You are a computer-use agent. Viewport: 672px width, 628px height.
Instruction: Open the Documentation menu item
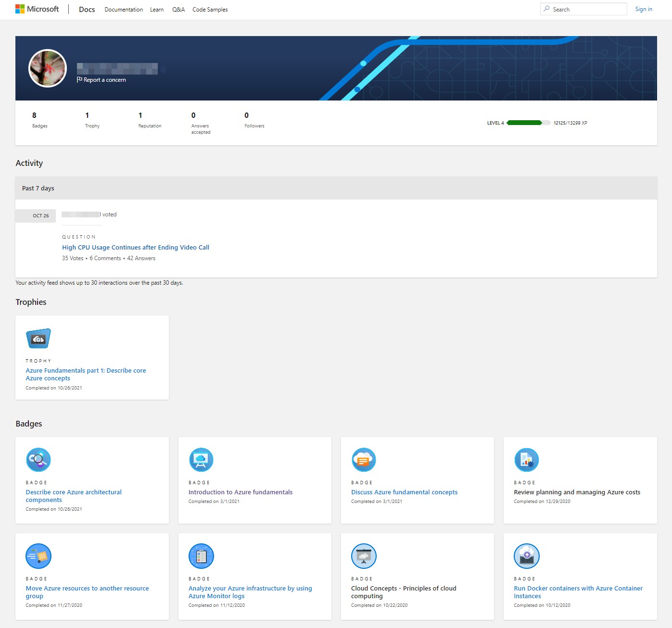[124, 10]
